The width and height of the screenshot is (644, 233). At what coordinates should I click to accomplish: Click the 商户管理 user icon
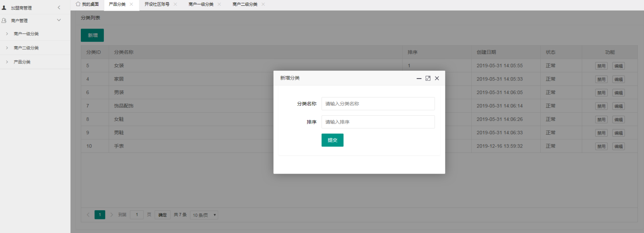[4, 20]
